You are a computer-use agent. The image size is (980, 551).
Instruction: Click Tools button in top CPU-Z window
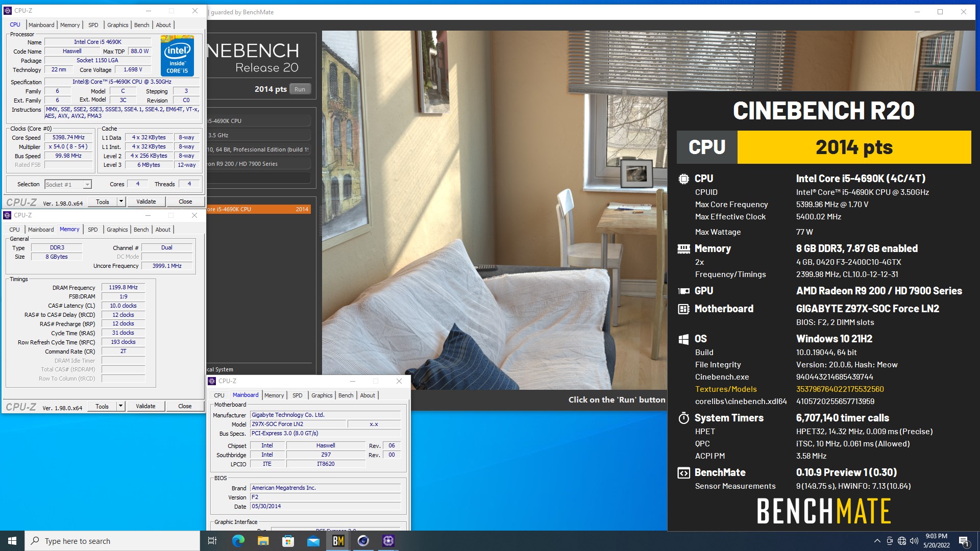pos(103,202)
